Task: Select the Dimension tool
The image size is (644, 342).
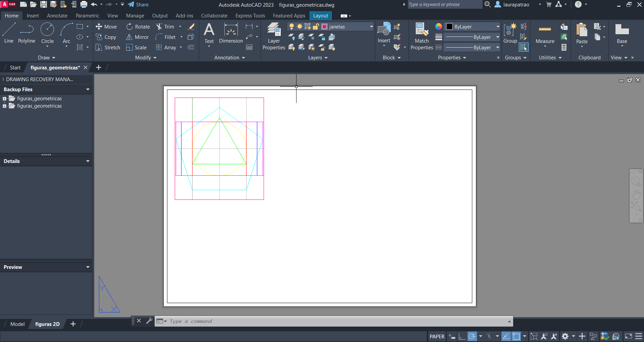Action: 231,33
